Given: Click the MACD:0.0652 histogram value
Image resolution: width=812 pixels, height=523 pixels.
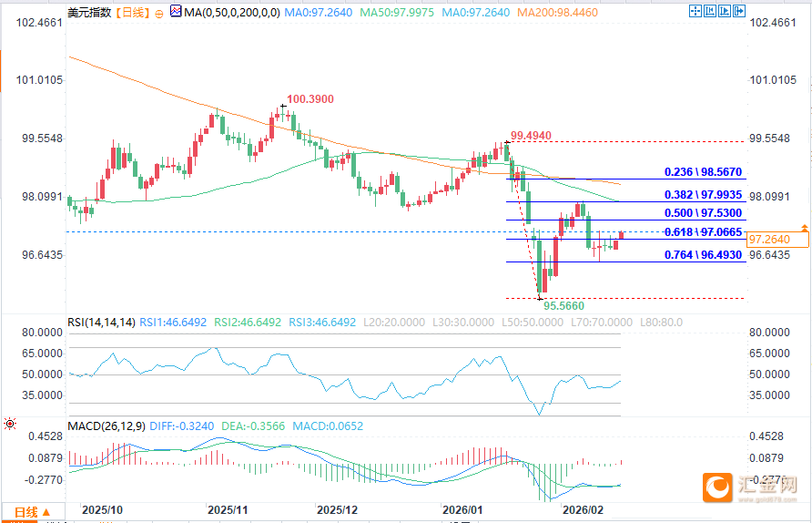Looking at the screenshot, I should click(328, 426).
